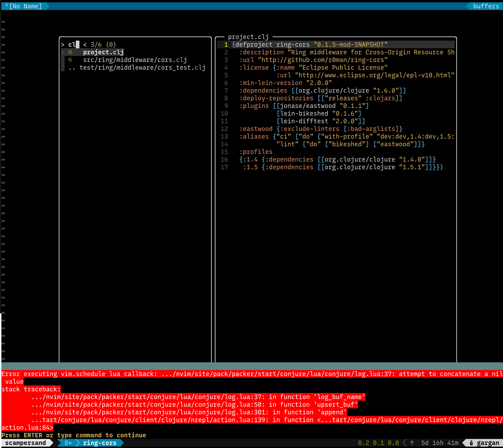Viewport: 503px width, 448px height.
Task: Select the [No Name] buffer tab
Action: pyautogui.click(x=25, y=6)
